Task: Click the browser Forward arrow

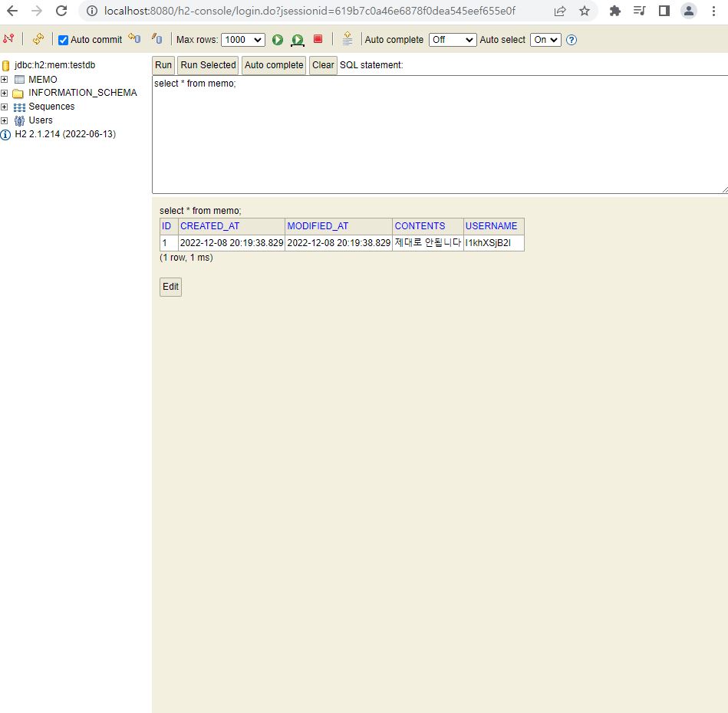Action: pyautogui.click(x=37, y=11)
